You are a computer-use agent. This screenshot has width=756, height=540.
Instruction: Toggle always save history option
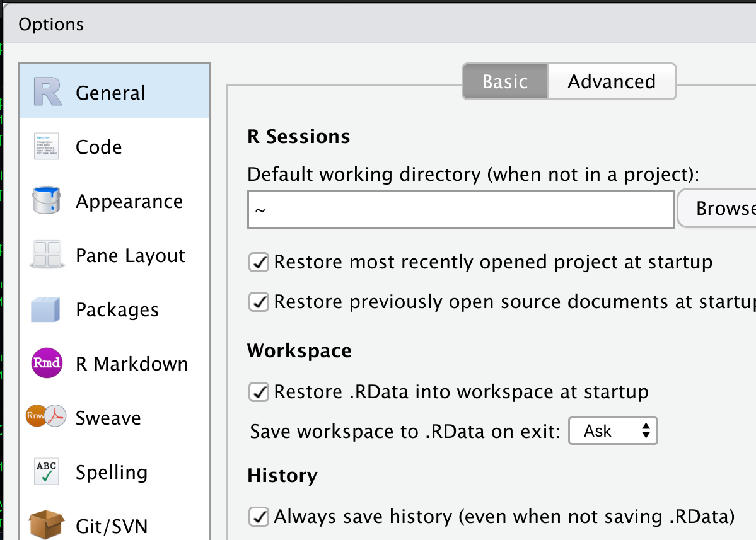(258, 517)
